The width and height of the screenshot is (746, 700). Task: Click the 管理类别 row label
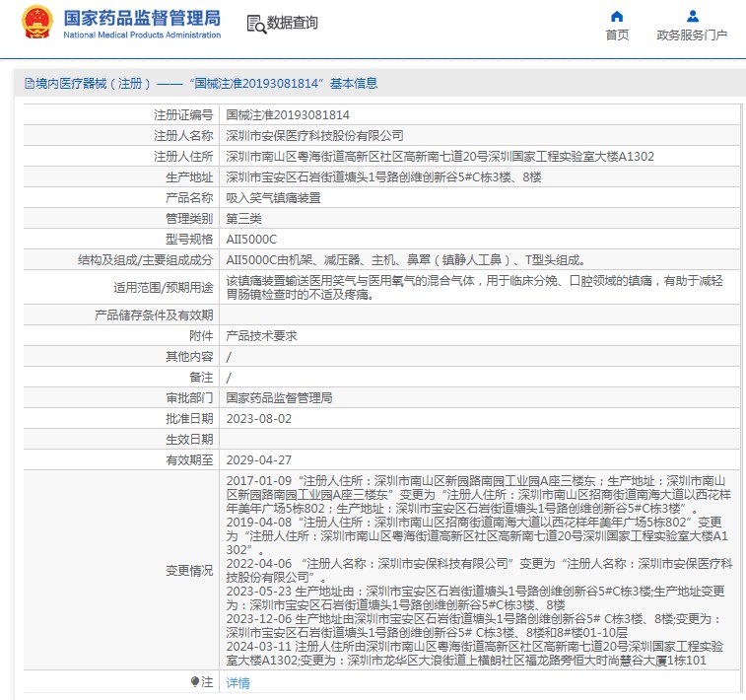[189, 219]
